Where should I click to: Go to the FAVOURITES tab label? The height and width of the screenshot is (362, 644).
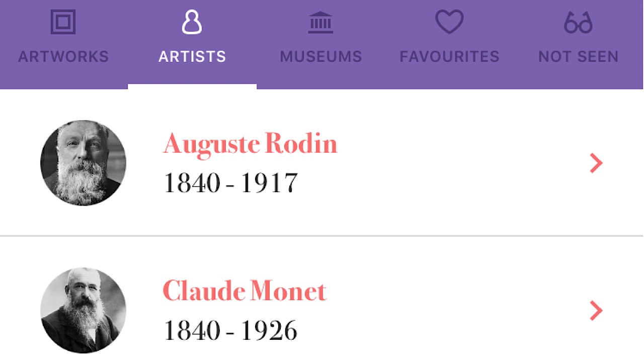[449, 56]
